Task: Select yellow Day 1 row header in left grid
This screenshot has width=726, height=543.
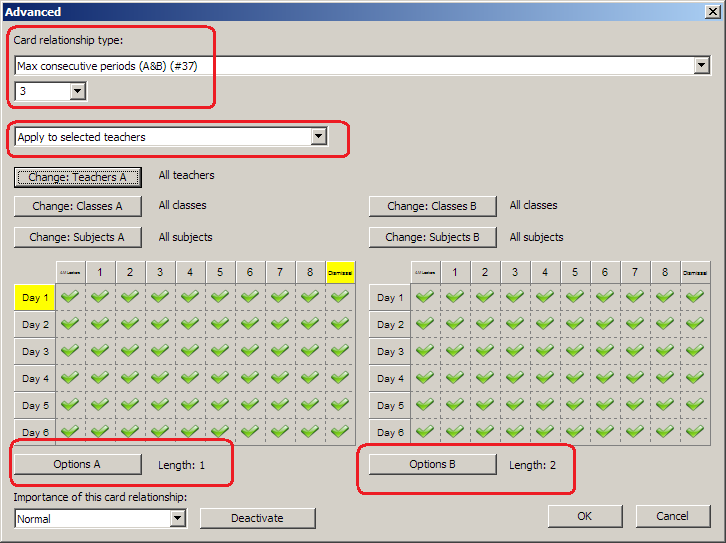Action: [34, 297]
